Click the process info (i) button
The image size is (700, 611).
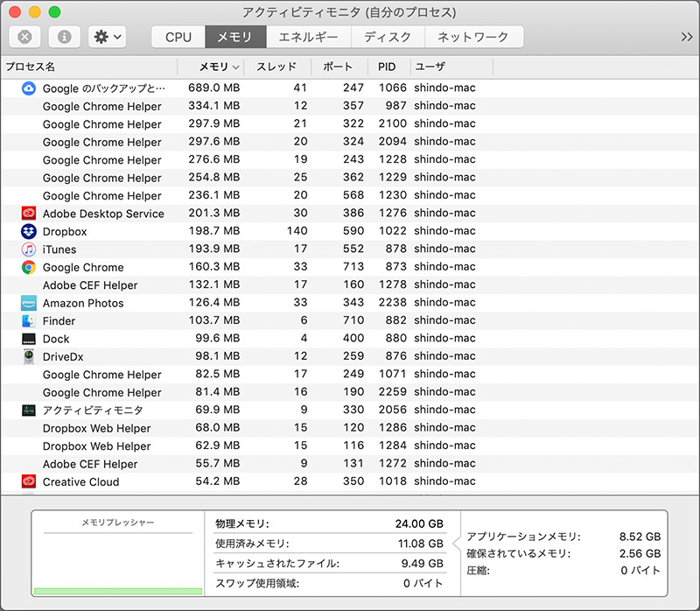click(x=64, y=37)
